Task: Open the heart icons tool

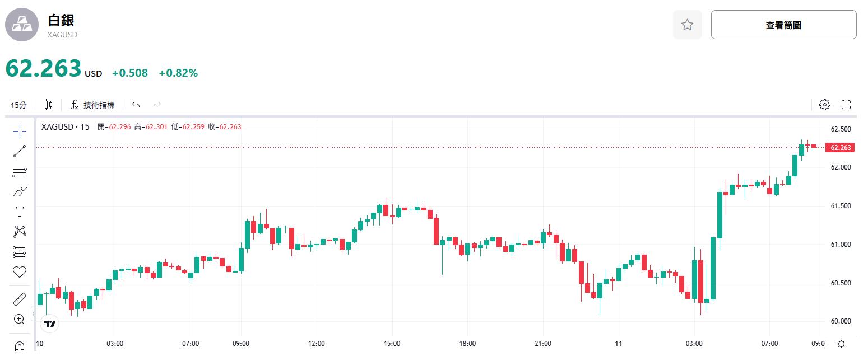Action: point(20,272)
